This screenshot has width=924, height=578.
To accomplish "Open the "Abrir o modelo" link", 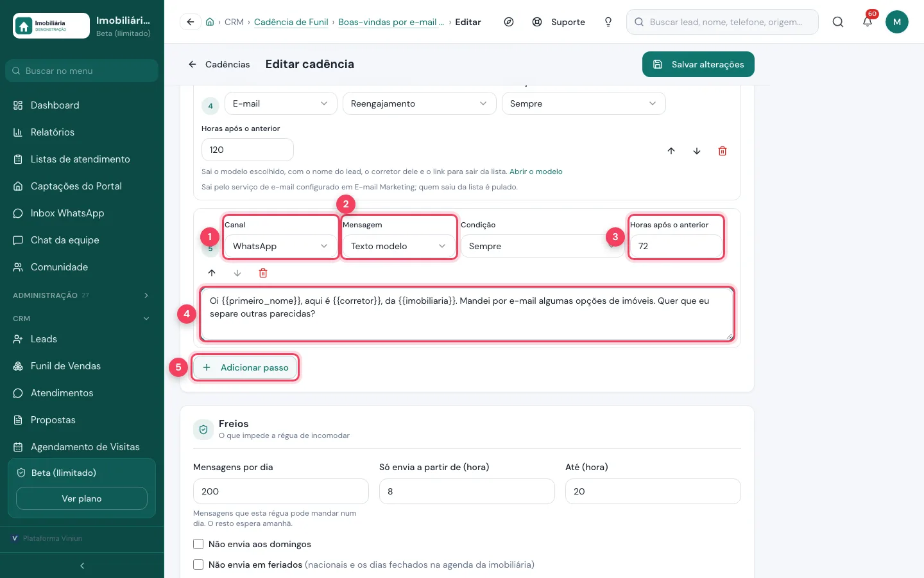I will click(536, 171).
